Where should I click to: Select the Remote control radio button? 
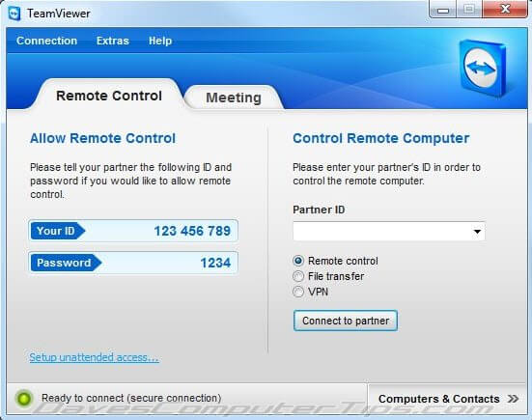coord(298,261)
